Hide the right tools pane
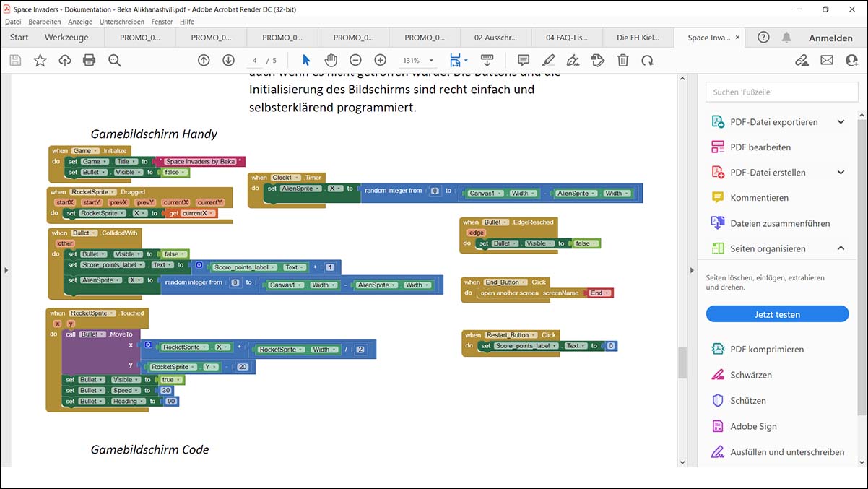Image resolution: width=868 pixels, height=489 pixels. (692, 269)
